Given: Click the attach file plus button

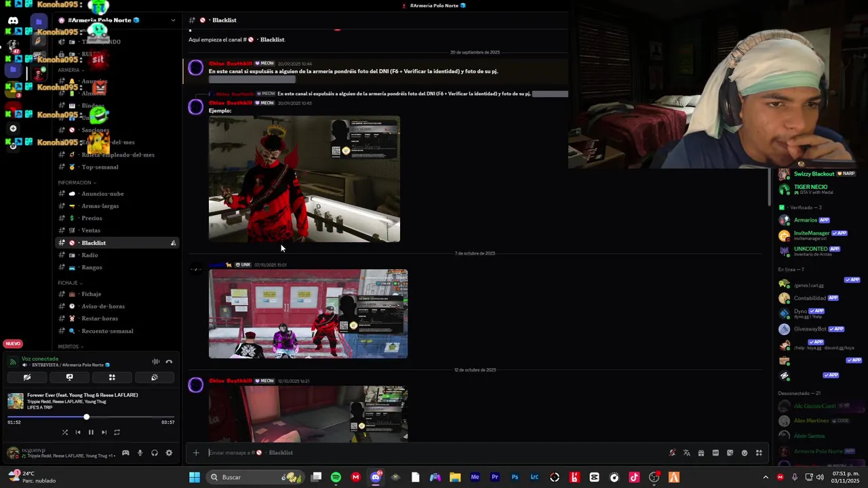Looking at the screenshot, I should point(196,453).
